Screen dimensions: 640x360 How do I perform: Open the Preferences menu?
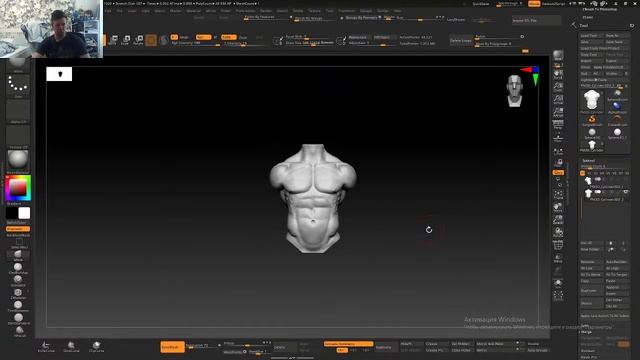pos(245,11)
